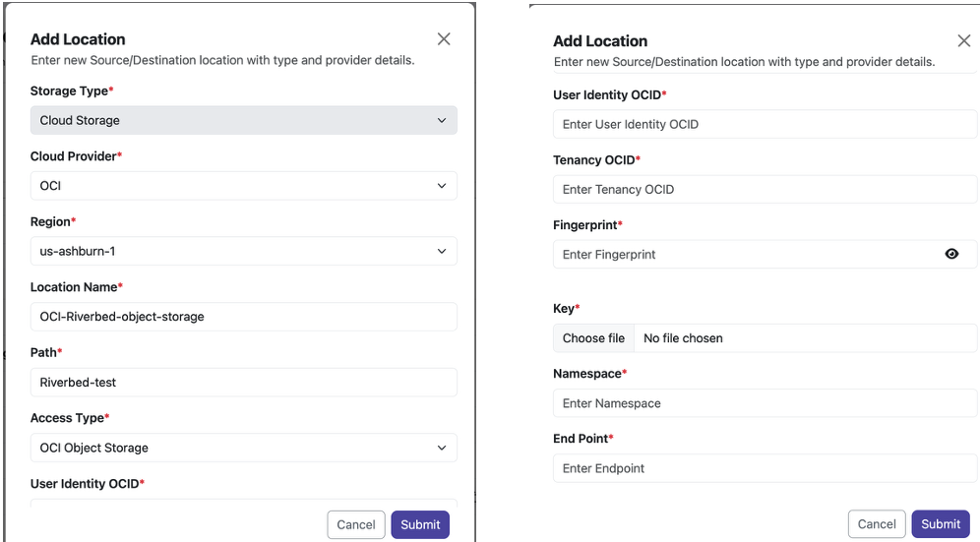The image size is (980, 542).
Task: Close the left Add Location dialog
Action: [x=444, y=38]
